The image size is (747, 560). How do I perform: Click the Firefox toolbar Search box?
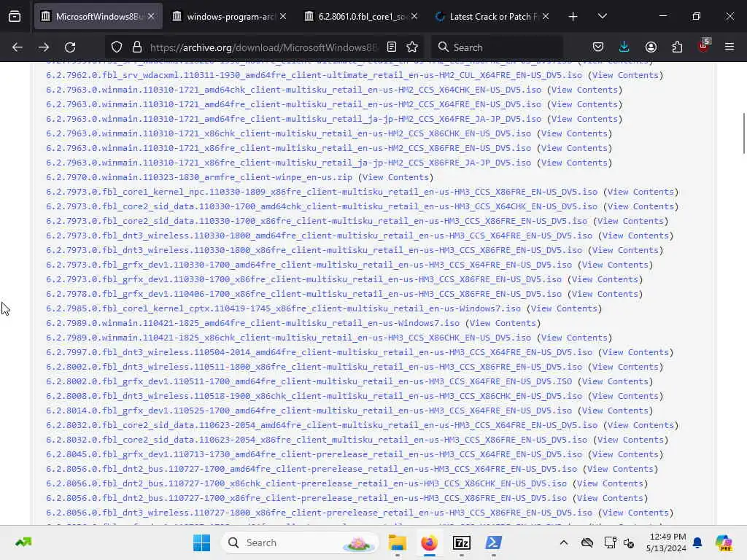pos(498,47)
